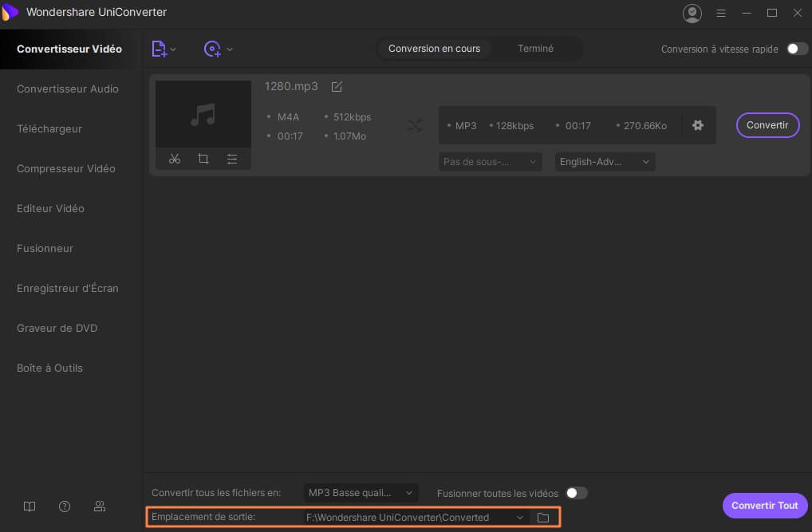The width and height of the screenshot is (812, 532).
Task: Click the Add Files icon in the toolbar
Action: pyautogui.click(x=160, y=49)
